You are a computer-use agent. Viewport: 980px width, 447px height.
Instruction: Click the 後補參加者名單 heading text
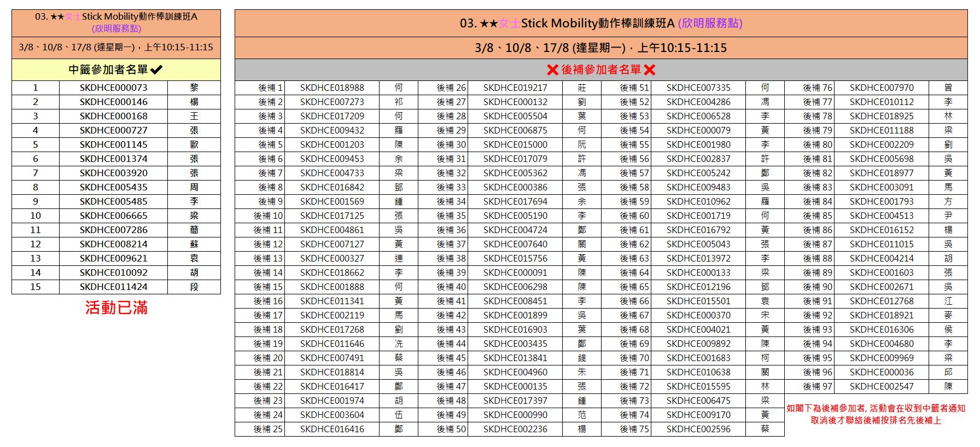click(x=601, y=70)
